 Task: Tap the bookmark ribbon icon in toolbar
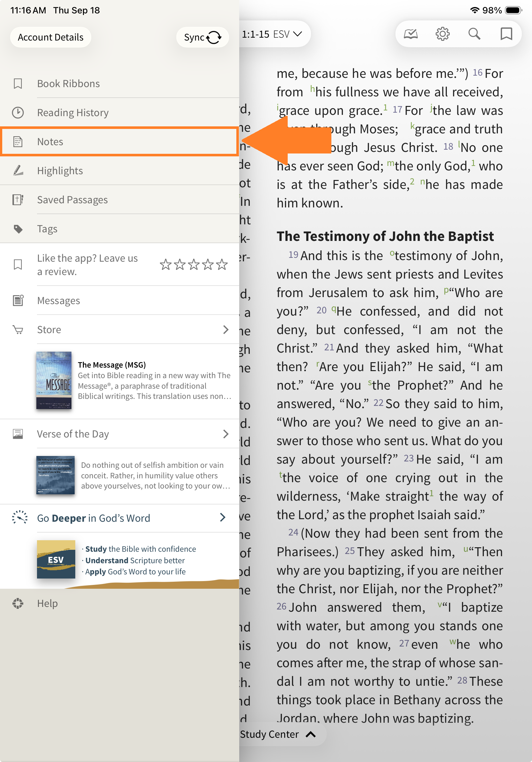[x=506, y=34]
